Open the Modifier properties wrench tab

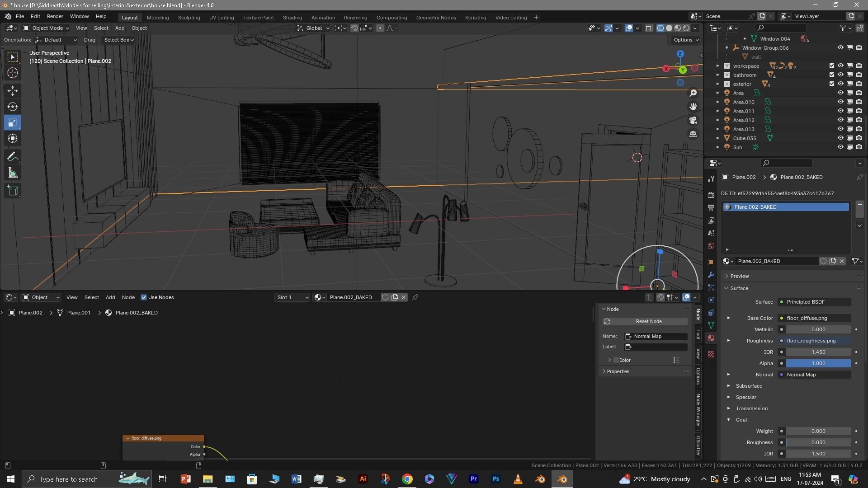pyautogui.click(x=711, y=275)
